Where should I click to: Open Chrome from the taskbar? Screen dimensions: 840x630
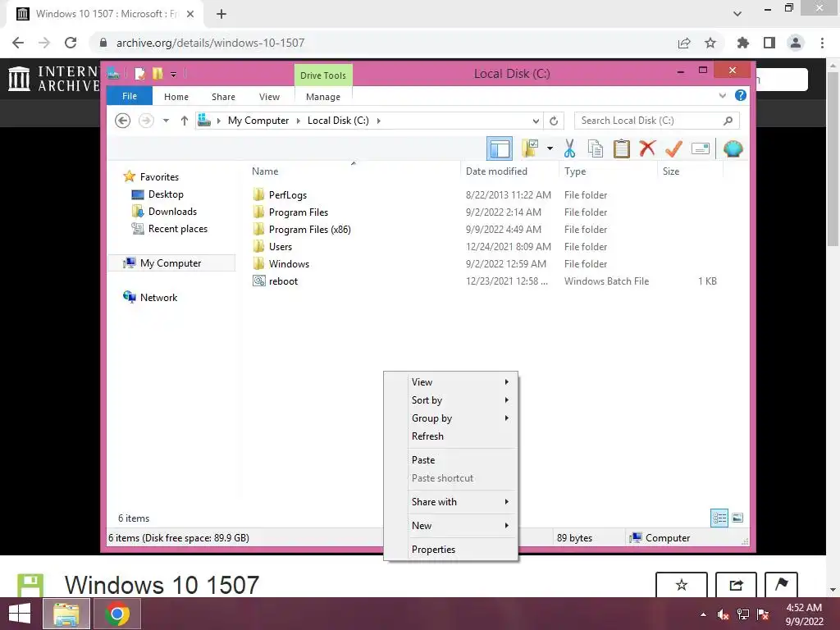click(x=117, y=614)
